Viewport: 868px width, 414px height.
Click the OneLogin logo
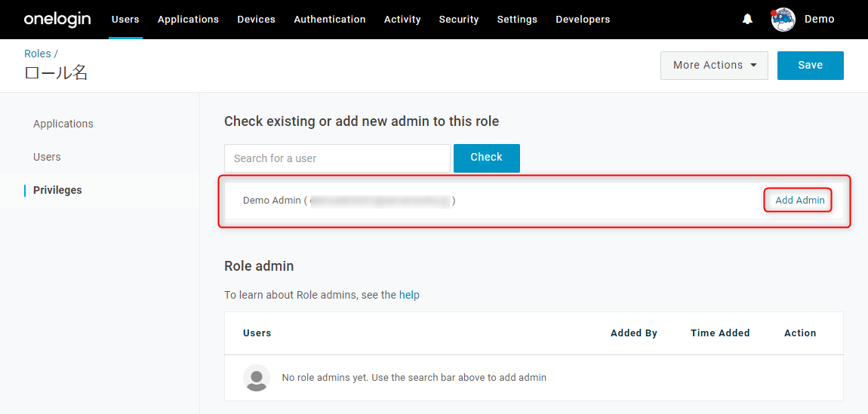(57, 20)
